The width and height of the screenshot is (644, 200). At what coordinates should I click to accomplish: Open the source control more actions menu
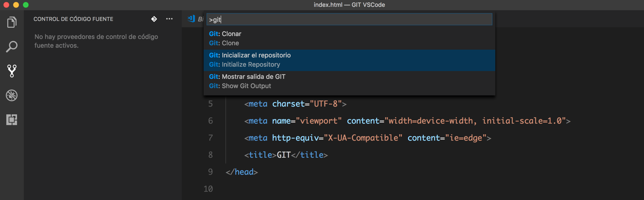click(x=169, y=19)
